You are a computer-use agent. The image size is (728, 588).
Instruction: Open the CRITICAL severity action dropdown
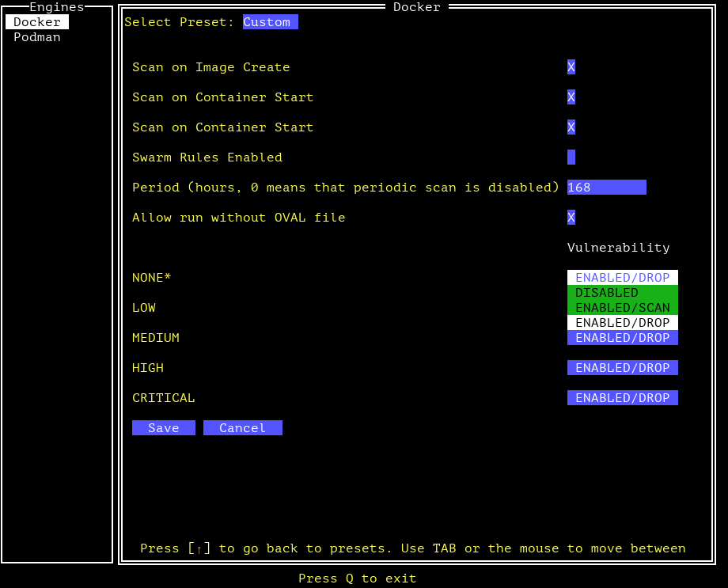pos(622,398)
